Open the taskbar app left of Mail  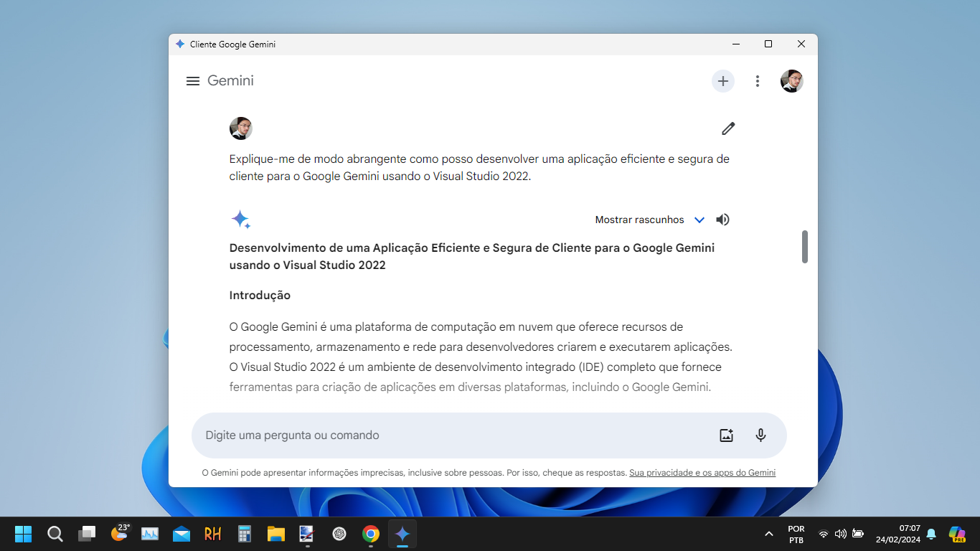pos(150,534)
